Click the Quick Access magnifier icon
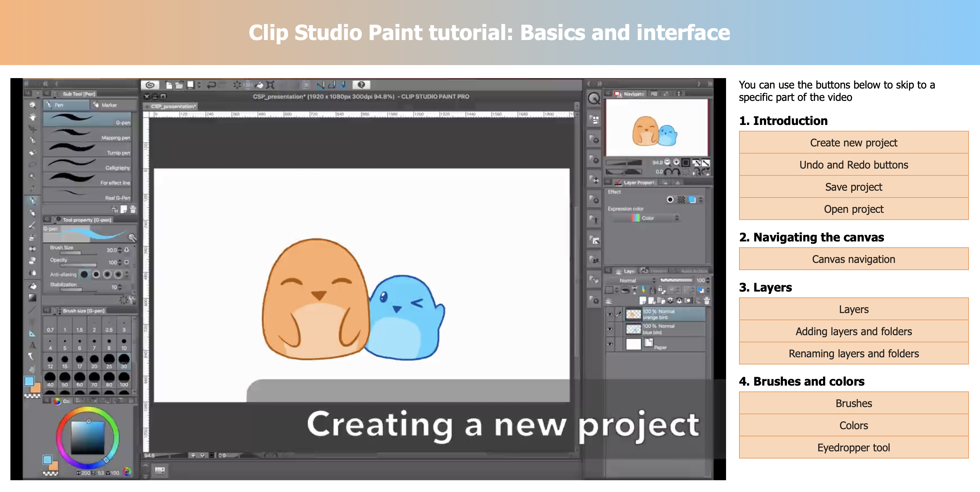The height and width of the screenshot is (492, 980). 594,99
